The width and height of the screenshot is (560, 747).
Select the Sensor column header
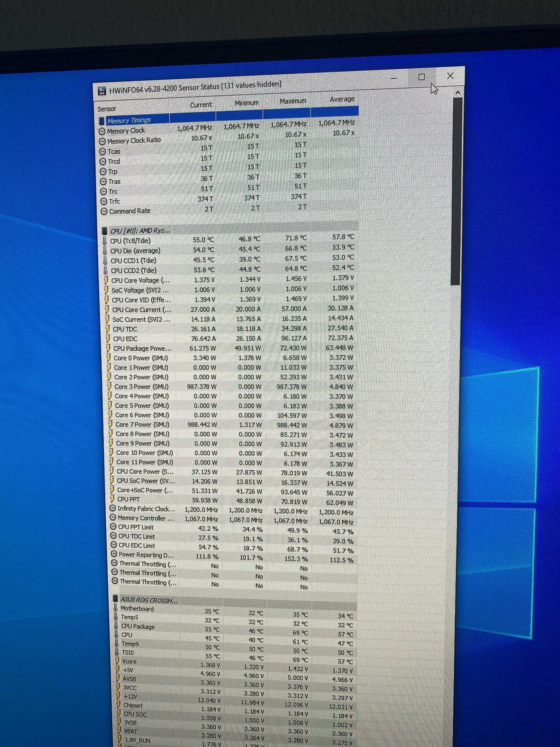click(107, 109)
